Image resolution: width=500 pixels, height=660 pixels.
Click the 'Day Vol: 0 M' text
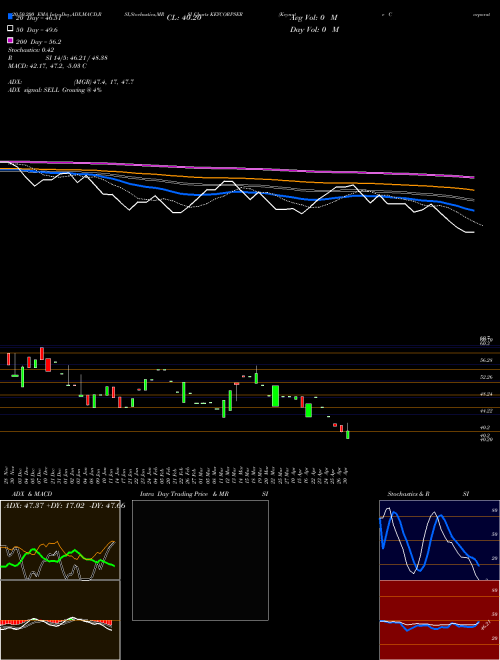pos(314,30)
